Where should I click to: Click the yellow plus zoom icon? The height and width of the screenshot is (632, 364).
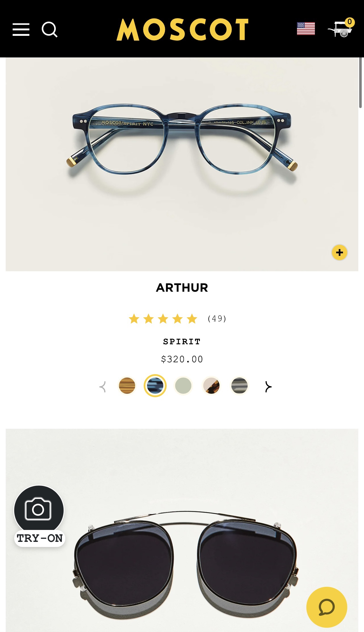point(339,252)
